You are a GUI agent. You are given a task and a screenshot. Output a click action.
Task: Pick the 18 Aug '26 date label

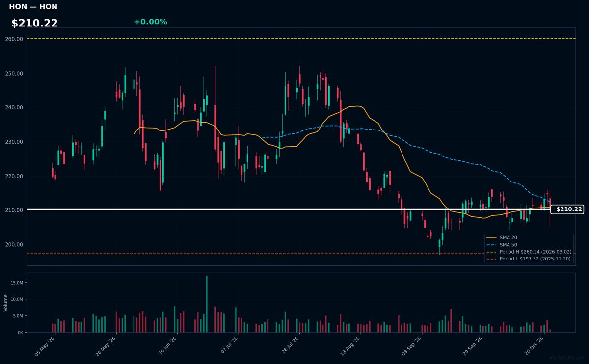351,346
